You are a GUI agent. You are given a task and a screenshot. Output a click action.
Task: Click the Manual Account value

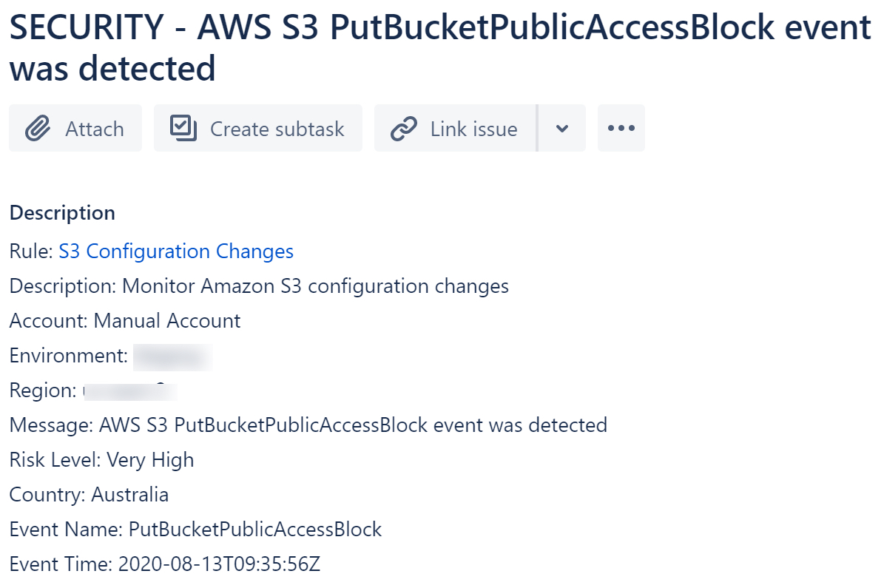(x=166, y=321)
